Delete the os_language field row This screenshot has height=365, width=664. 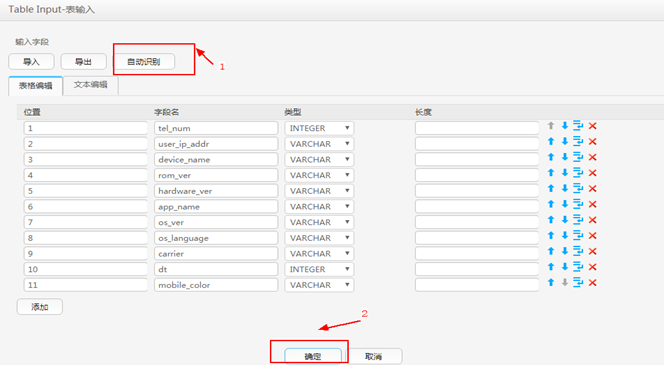coord(592,235)
